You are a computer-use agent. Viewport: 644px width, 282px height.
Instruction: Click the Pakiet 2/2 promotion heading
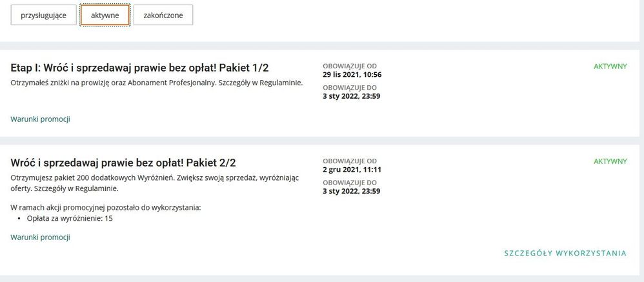pos(128,163)
